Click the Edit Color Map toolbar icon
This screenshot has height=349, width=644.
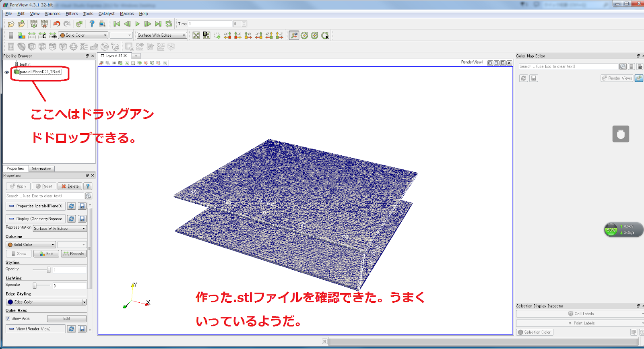tap(21, 35)
